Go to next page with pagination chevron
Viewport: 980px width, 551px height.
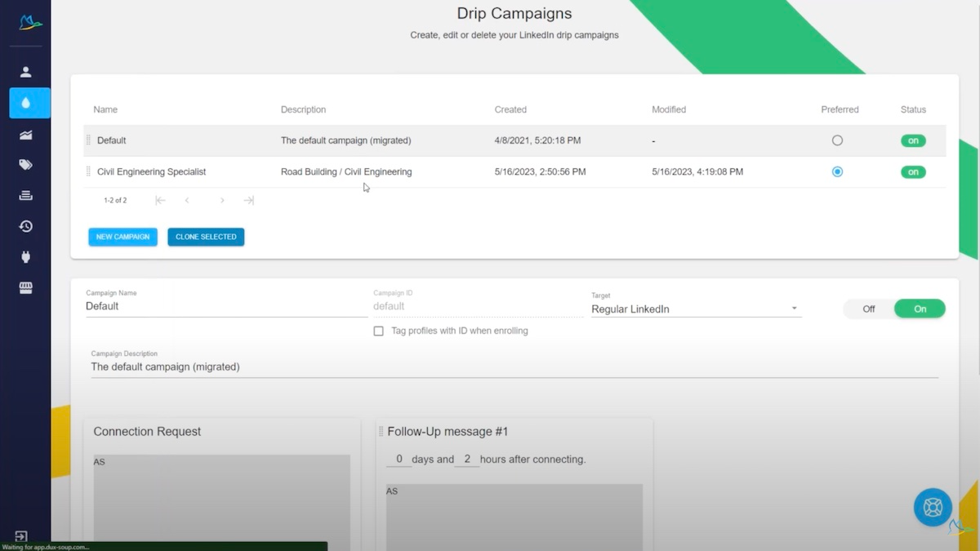(x=222, y=199)
